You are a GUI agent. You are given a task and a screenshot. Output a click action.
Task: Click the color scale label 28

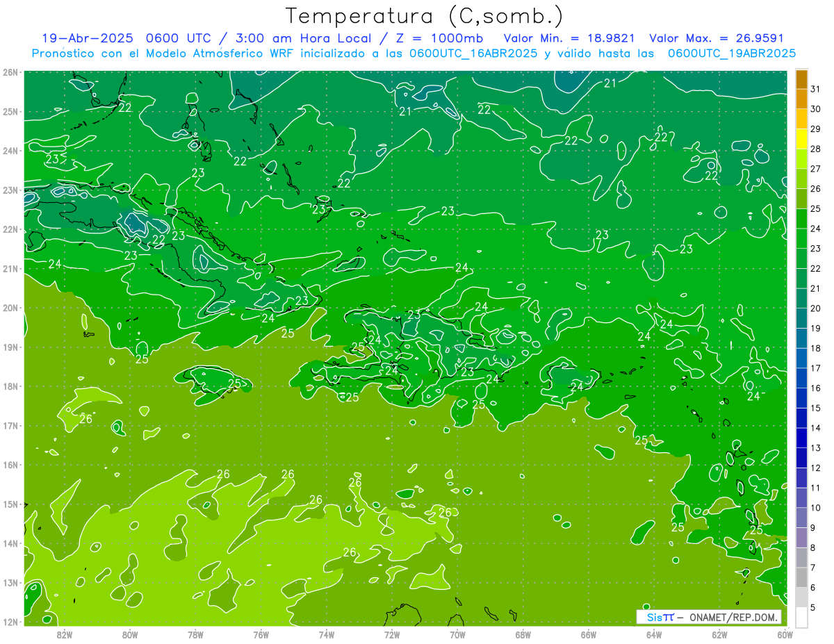[816, 149]
